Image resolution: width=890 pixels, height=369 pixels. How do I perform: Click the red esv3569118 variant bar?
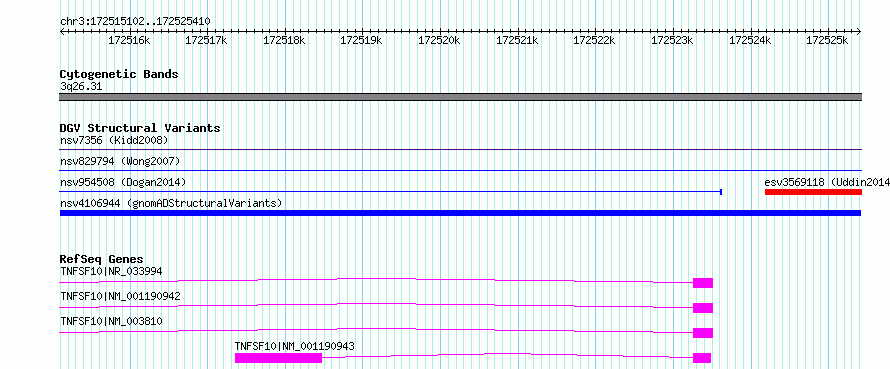(x=813, y=192)
